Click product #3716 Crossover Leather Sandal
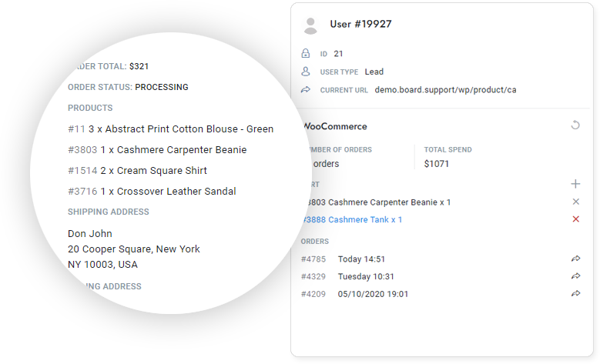 pos(152,191)
